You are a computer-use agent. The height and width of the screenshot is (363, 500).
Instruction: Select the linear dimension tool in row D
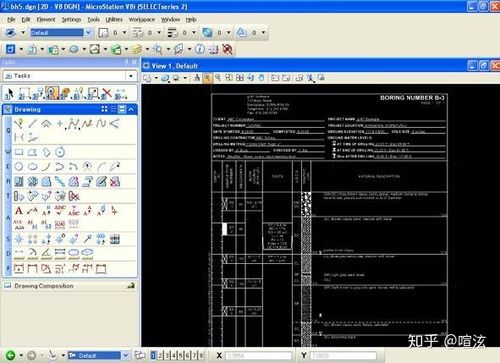pyautogui.click(x=19, y=253)
